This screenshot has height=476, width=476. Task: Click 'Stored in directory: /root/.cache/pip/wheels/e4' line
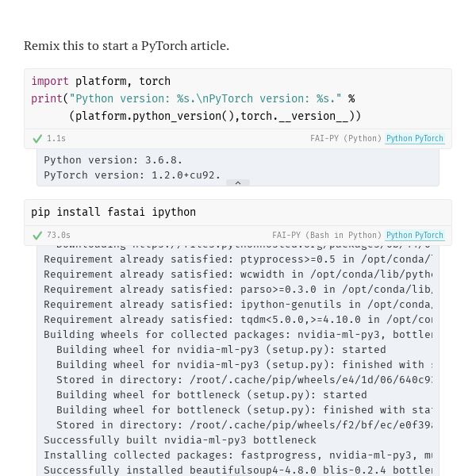click(x=244, y=380)
